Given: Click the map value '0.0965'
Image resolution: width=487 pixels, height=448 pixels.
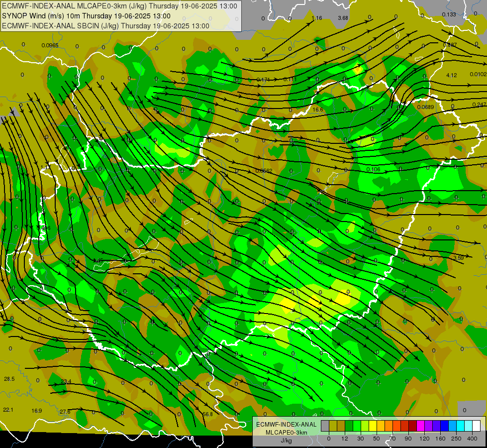Looking at the screenshot, I should pos(50,45).
